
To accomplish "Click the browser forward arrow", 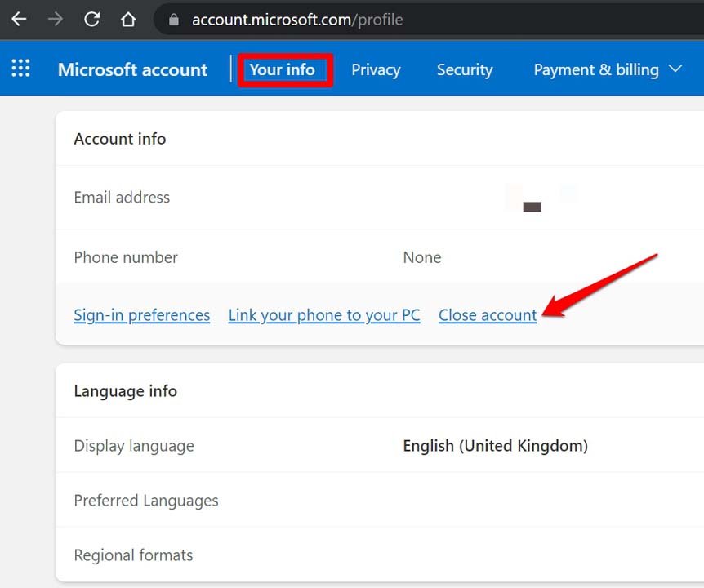I will pos(56,19).
